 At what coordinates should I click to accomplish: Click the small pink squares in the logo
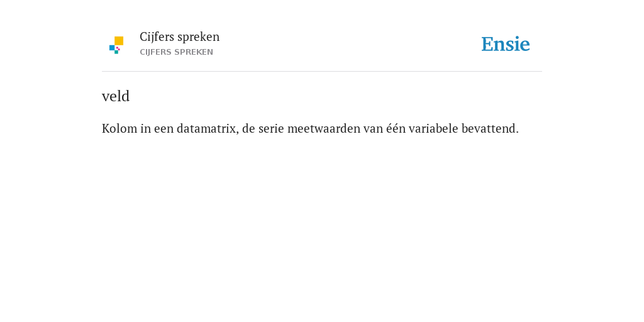[118, 48]
